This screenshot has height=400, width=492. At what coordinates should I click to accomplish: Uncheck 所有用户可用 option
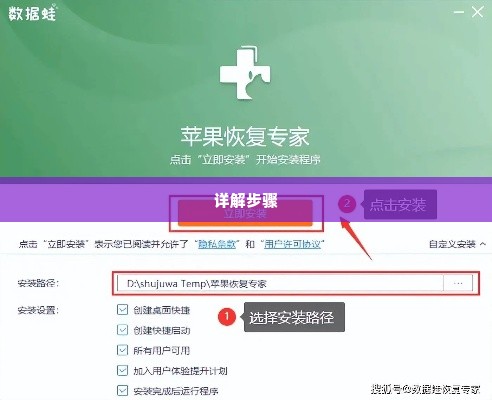click(122, 350)
